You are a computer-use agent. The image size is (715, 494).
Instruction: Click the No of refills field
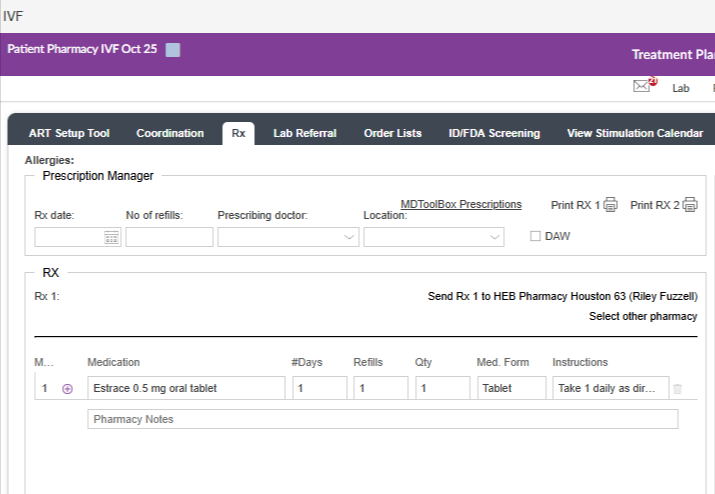tap(169, 237)
